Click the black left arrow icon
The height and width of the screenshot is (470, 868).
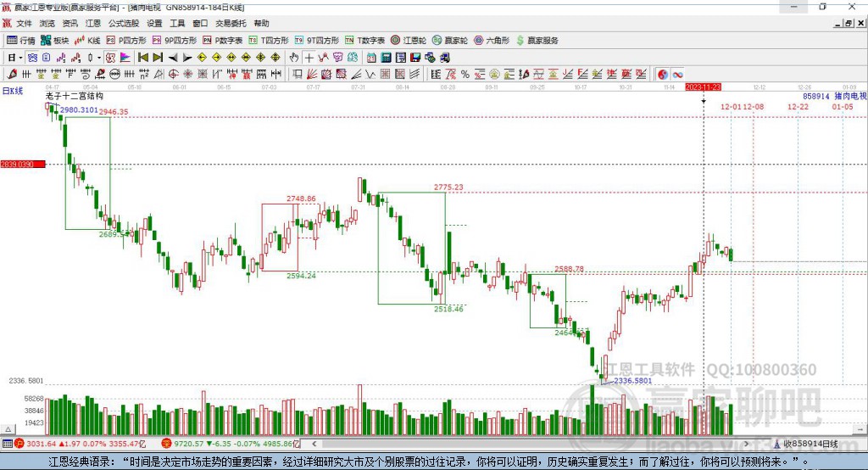[x=173, y=58]
